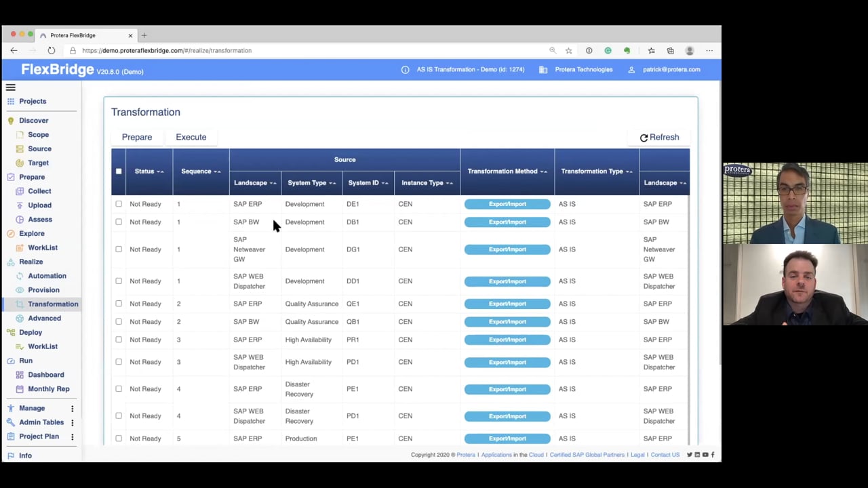Sort by the Instance Type column header
The width and height of the screenshot is (868, 488).
427,183
